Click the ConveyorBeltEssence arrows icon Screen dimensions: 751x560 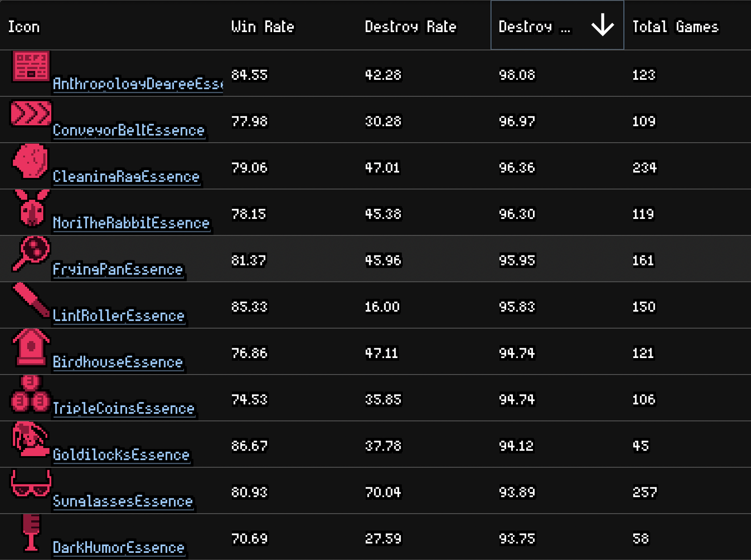tap(31, 113)
